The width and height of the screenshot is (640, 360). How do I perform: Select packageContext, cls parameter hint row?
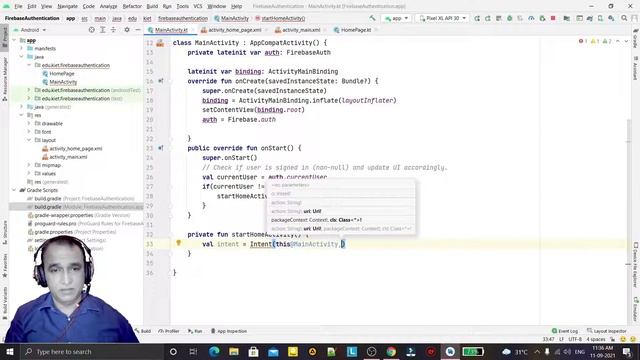341,220
